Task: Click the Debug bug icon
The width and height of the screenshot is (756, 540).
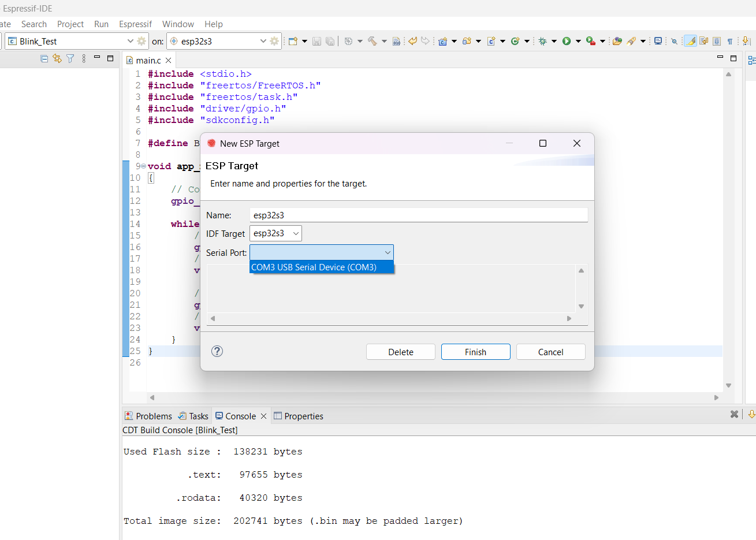Action: click(x=542, y=41)
